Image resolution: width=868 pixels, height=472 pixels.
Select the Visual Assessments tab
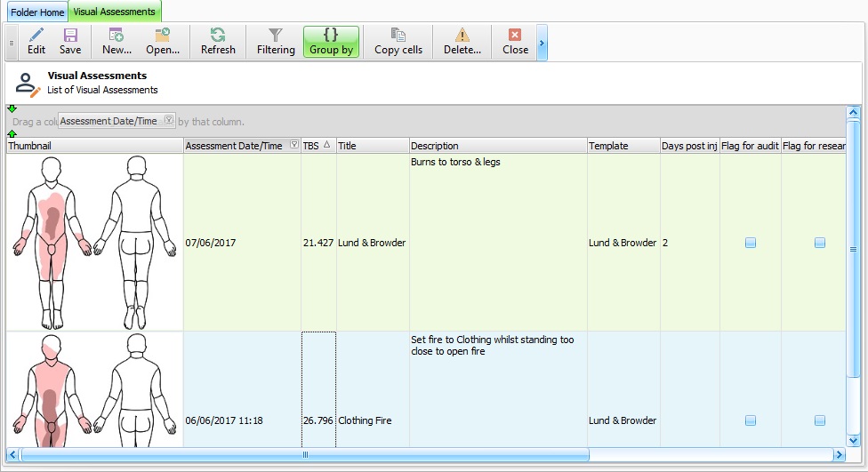coord(115,12)
